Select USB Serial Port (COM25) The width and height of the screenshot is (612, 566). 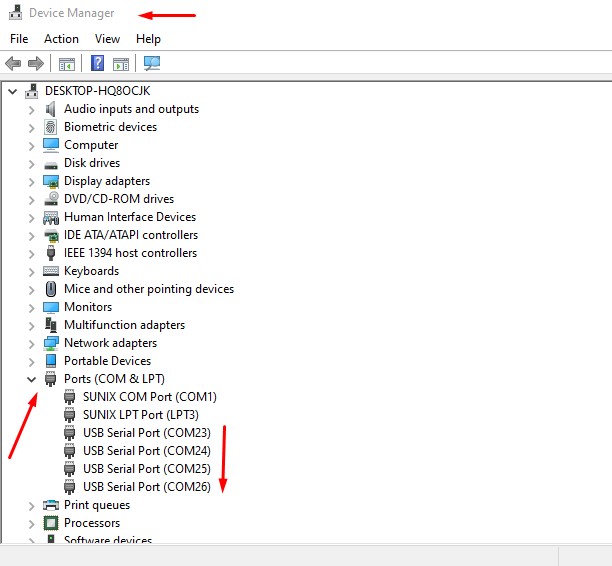147,468
